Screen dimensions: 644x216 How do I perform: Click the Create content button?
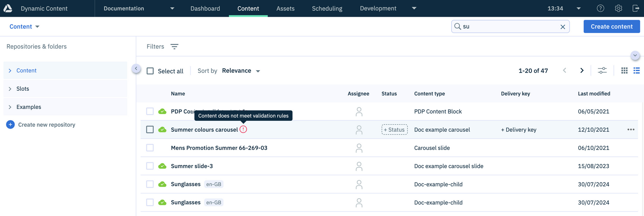click(x=611, y=27)
